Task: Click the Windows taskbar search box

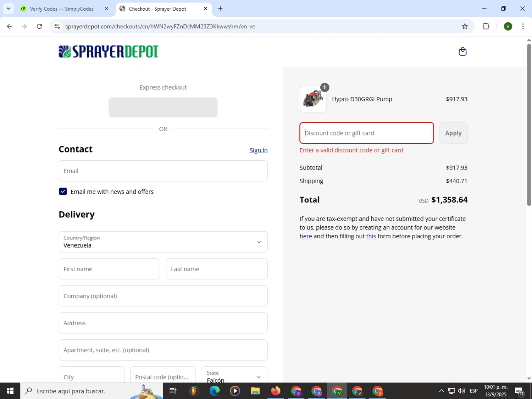Action: click(x=92, y=391)
